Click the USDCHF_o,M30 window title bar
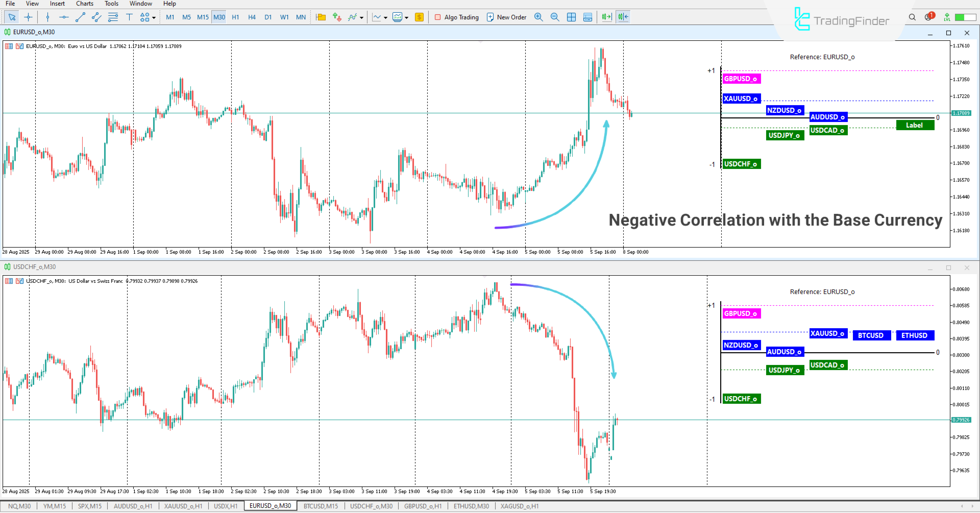The height and width of the screenshot is (513, 980). point(34,266)
